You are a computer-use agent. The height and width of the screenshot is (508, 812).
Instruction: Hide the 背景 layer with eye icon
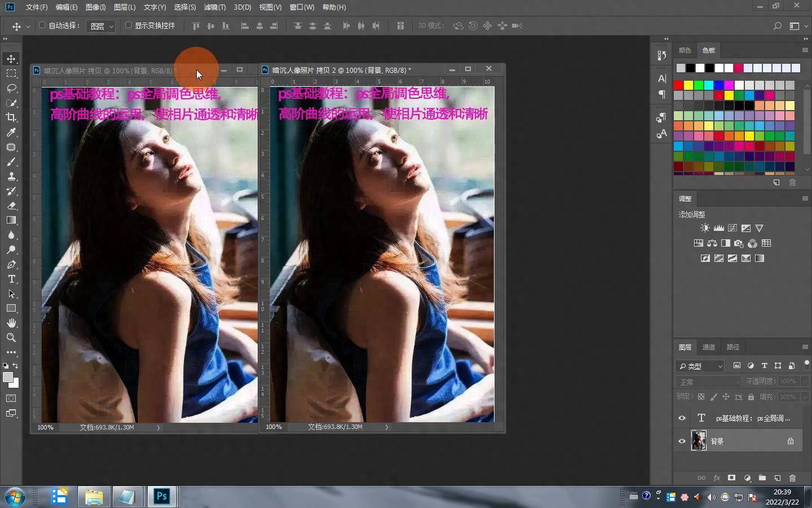pyautogui.click(x=682, y=441)
